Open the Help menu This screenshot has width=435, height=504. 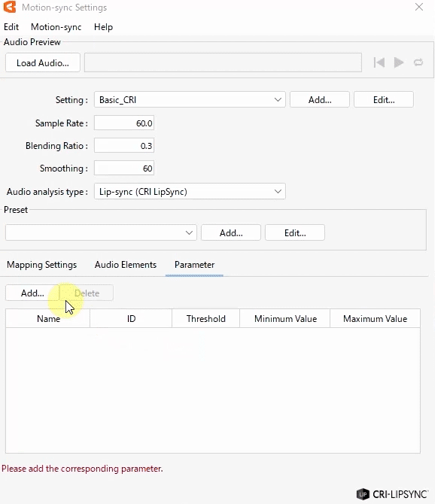pyautogui.click(x=103, y=27)
